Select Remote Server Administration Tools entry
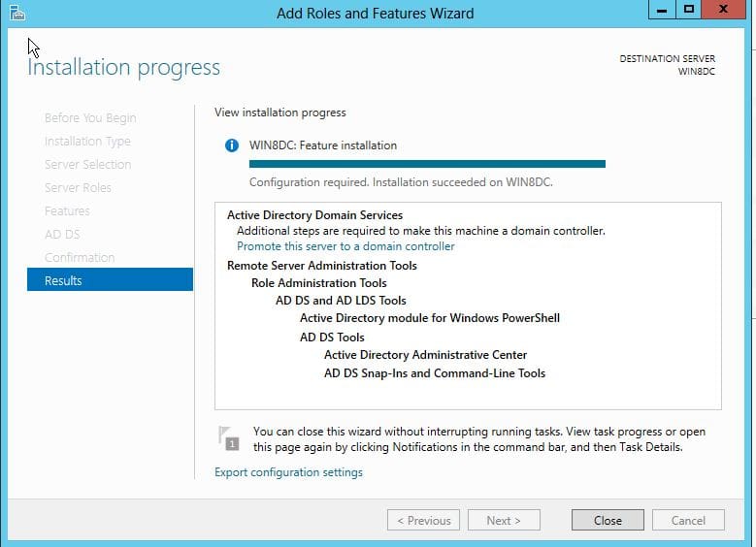This screenshot has width=756, height=547. tap(322, 266)
